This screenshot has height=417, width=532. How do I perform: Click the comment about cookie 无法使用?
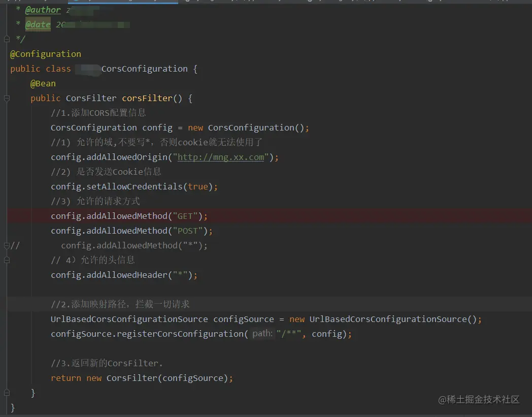157,142
